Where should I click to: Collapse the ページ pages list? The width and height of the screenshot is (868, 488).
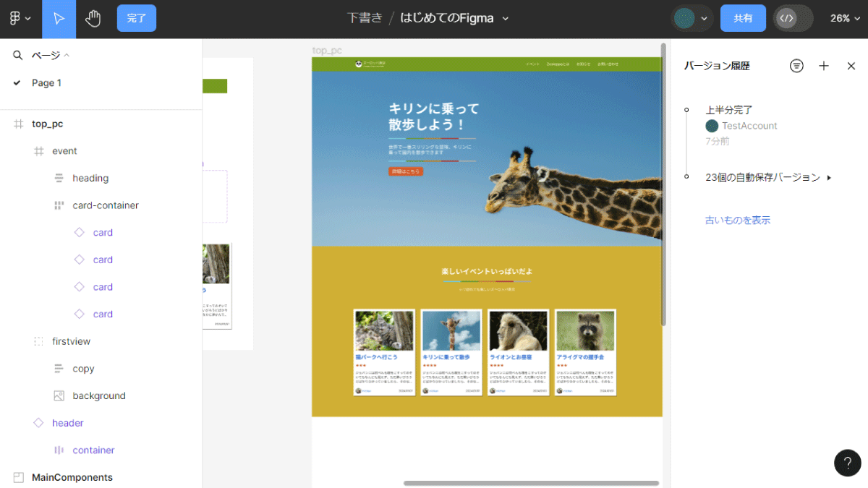coord(51,55)
